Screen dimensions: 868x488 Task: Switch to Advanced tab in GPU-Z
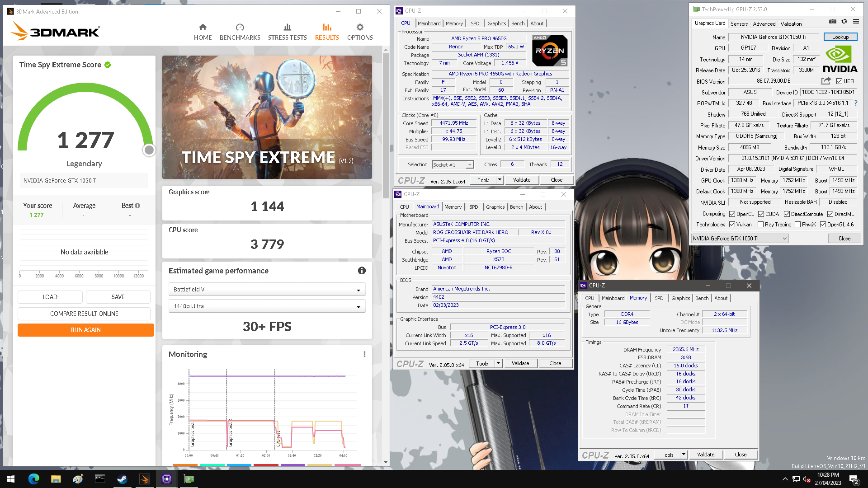(764, 23)
